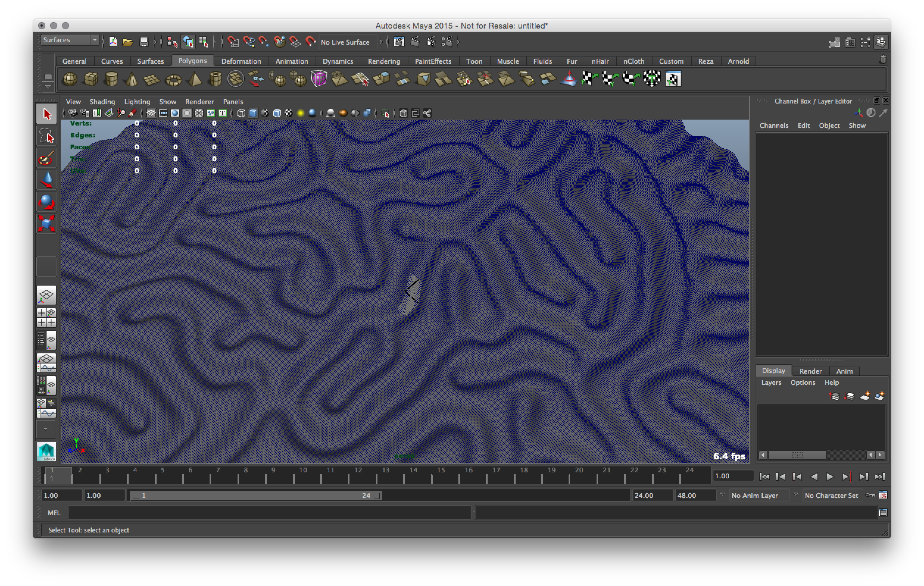This screenshot has width=924, height=586.
Task: Open the shelf options arrow menu
Action: click(48, 87)
